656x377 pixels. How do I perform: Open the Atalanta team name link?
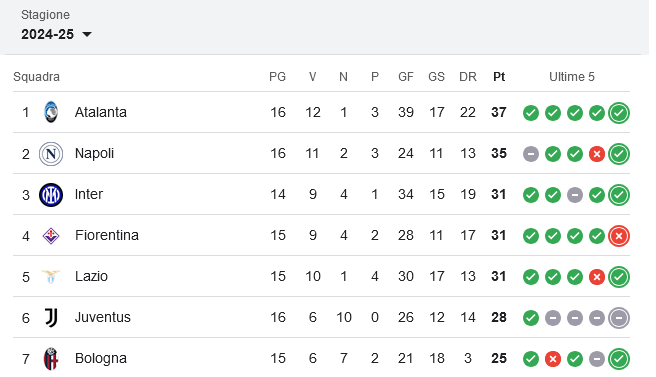coord(100,112)
